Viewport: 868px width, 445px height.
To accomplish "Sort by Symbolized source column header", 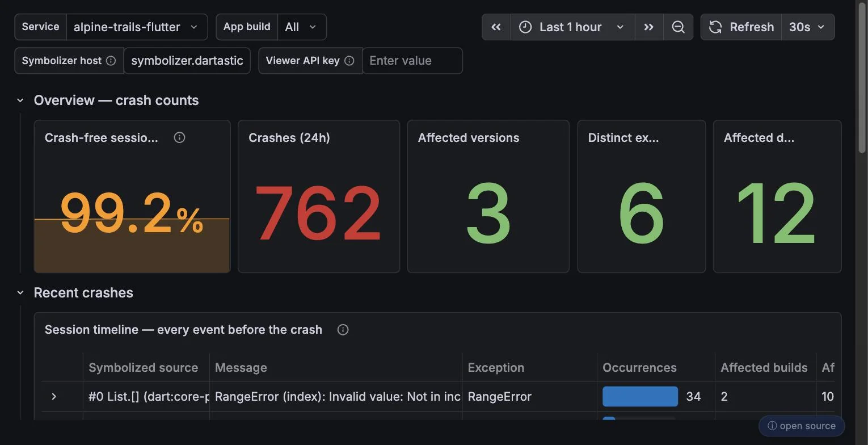I will tap(144, 368).
